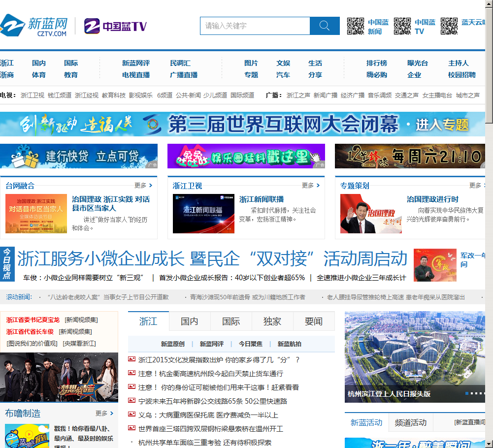Expand 更多 in the 布噜制造 section
This screenshot has height=448, width=493.
(x=104, y=413)
